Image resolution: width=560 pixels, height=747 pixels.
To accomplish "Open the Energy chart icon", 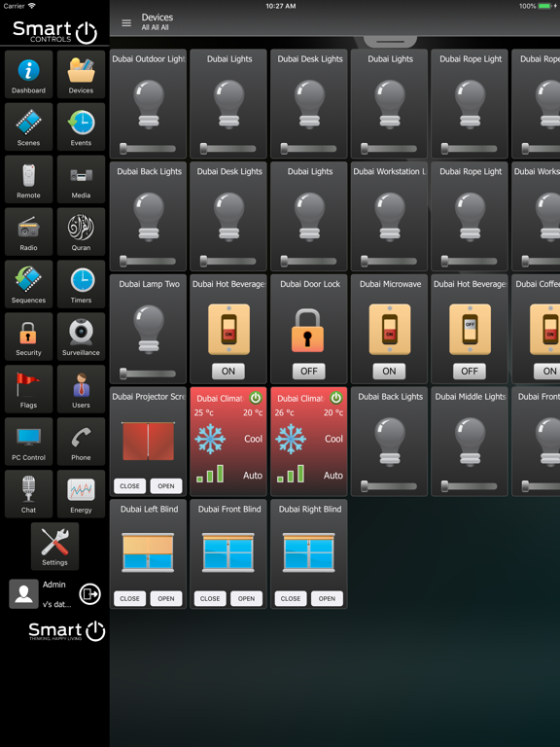I will (81, 493).
